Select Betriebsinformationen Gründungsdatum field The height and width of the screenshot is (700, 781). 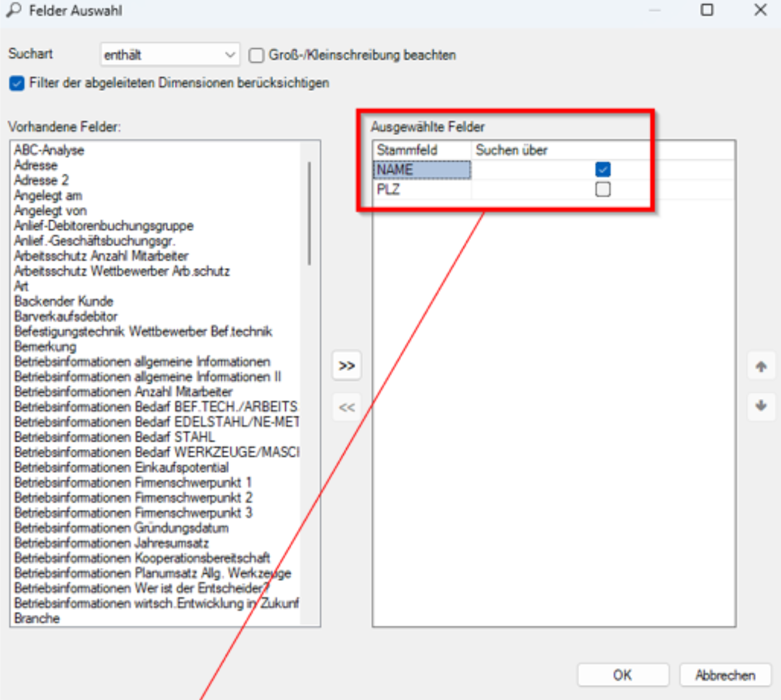pos(121,528)
